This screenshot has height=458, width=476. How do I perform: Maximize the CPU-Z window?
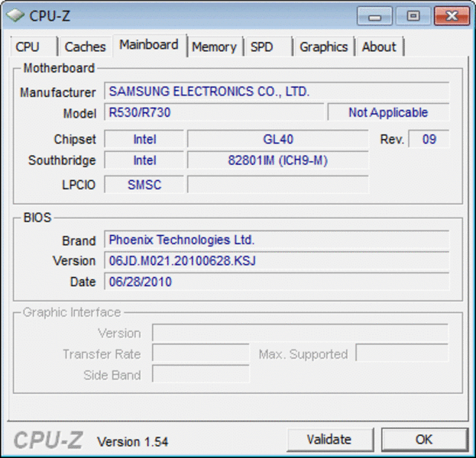[413, 16]
